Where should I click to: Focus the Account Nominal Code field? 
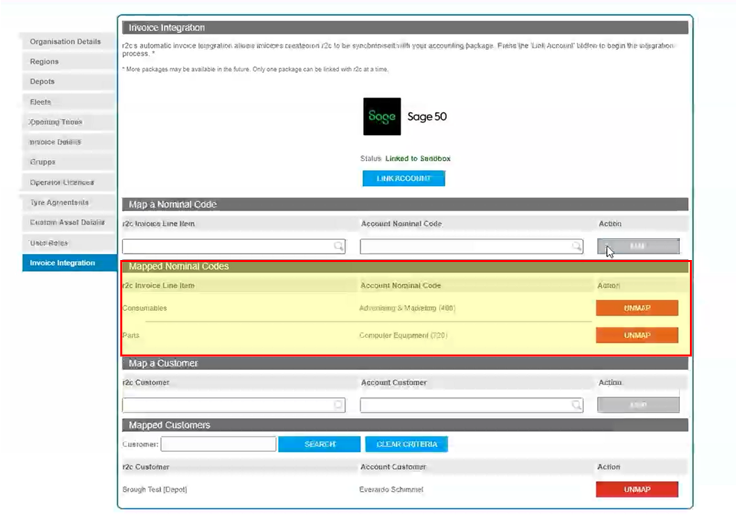472,247
